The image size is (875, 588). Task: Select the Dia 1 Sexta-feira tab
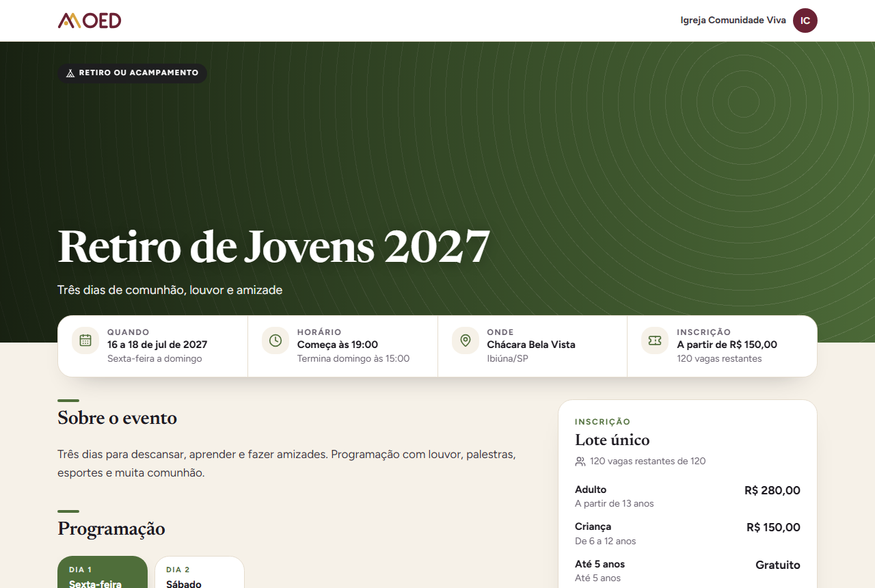pyautogui.click(x=103, y=572)
